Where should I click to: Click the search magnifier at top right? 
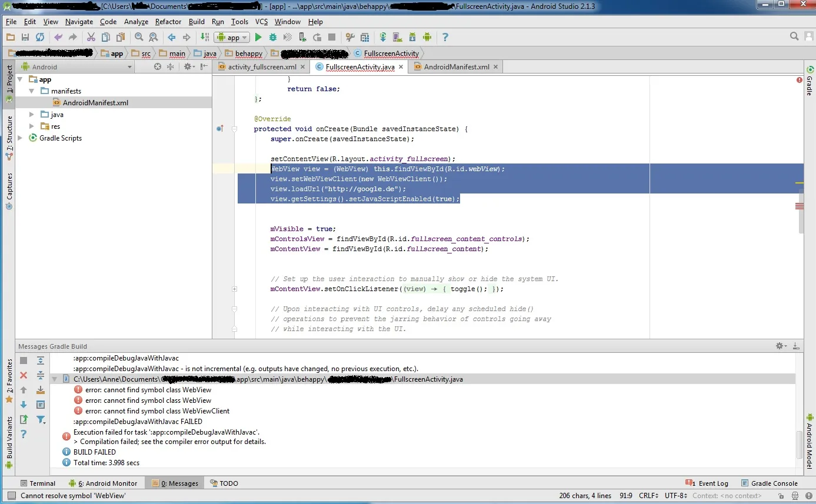click(794, 36)
